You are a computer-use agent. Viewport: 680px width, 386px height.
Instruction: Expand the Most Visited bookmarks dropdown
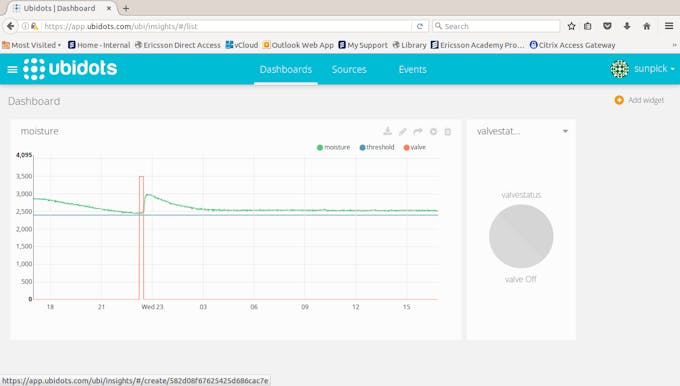pyautogui.click(x=31, y=45)
